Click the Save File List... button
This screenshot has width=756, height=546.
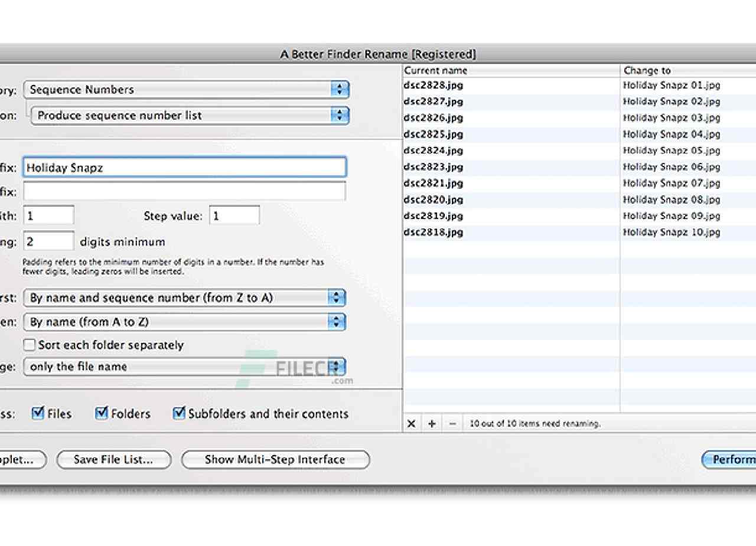click(x=113, y=459)
